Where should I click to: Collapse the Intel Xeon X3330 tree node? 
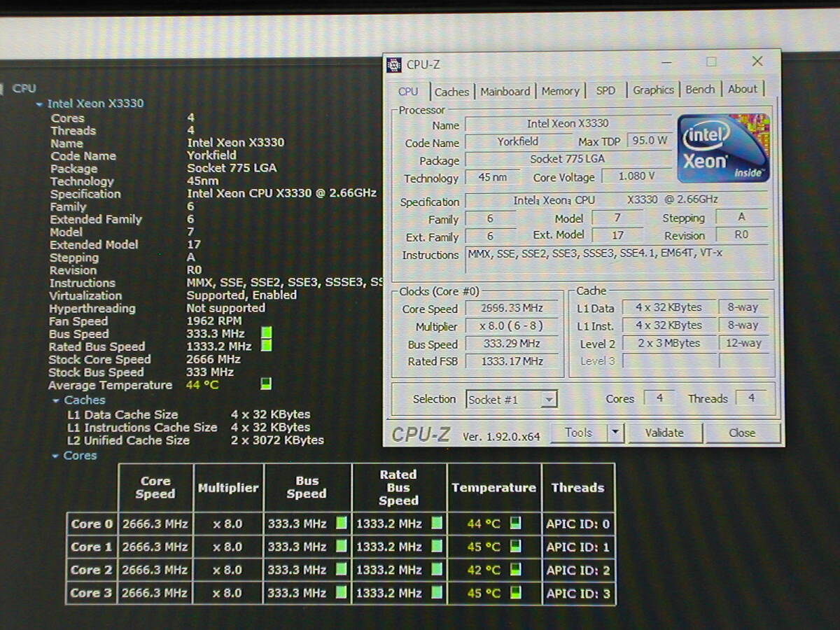coord(39,104)
